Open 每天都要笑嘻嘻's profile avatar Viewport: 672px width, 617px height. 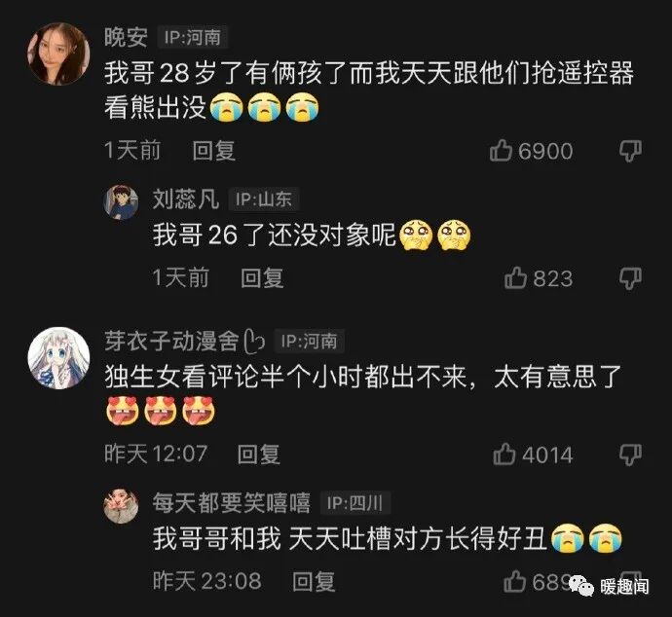click(x=122, y=506)
